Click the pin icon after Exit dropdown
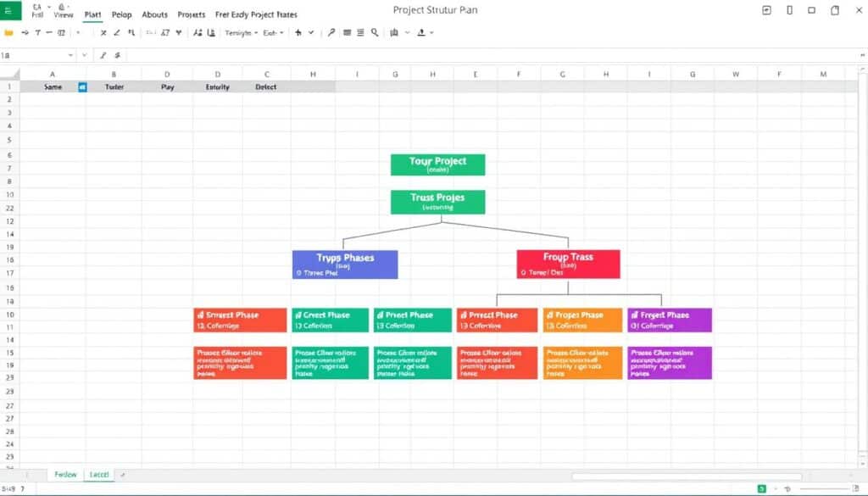The height and width of the screenshot is (496, 868). pyautogui.click(x=298, y=33)
